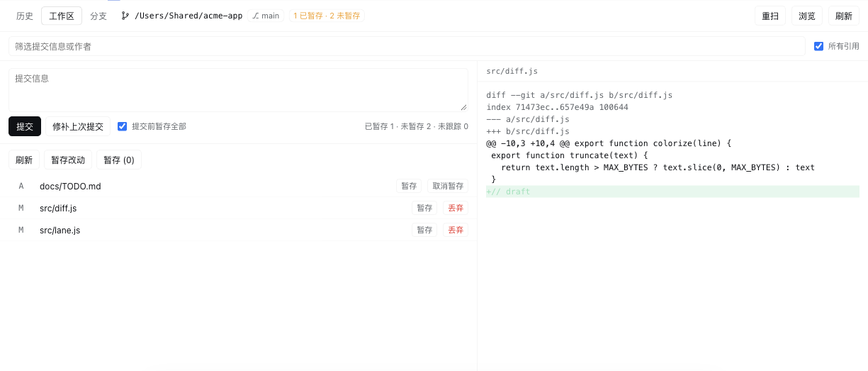The image size is (868, 371).
Task: Click the M status marker of src/diff.js
Action: [x=21, y=208]
